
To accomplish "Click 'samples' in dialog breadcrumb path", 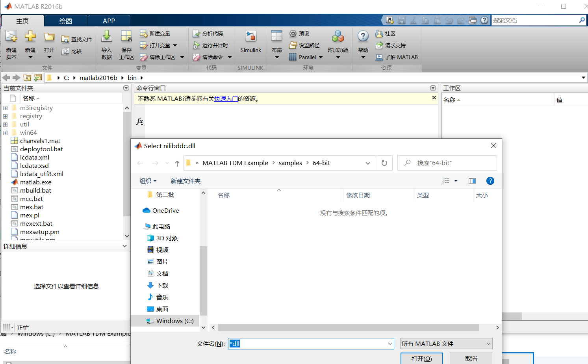I will [290, 163].
